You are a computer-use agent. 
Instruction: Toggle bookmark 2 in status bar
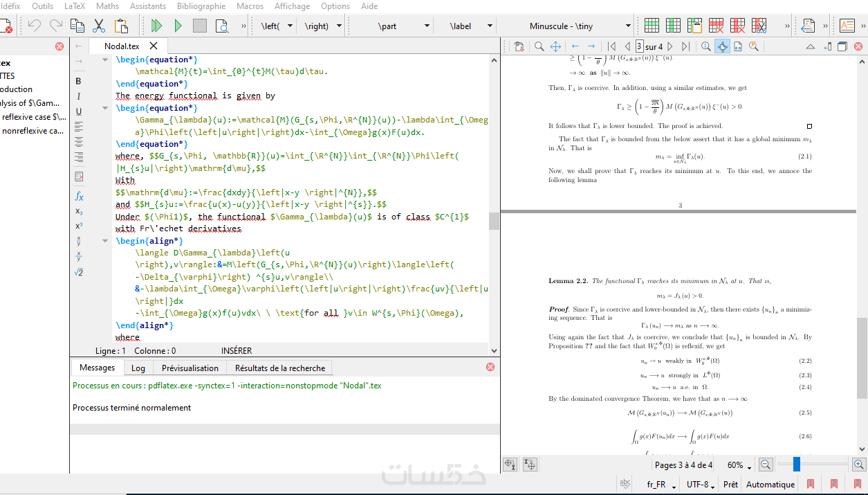tap(834, 484)
